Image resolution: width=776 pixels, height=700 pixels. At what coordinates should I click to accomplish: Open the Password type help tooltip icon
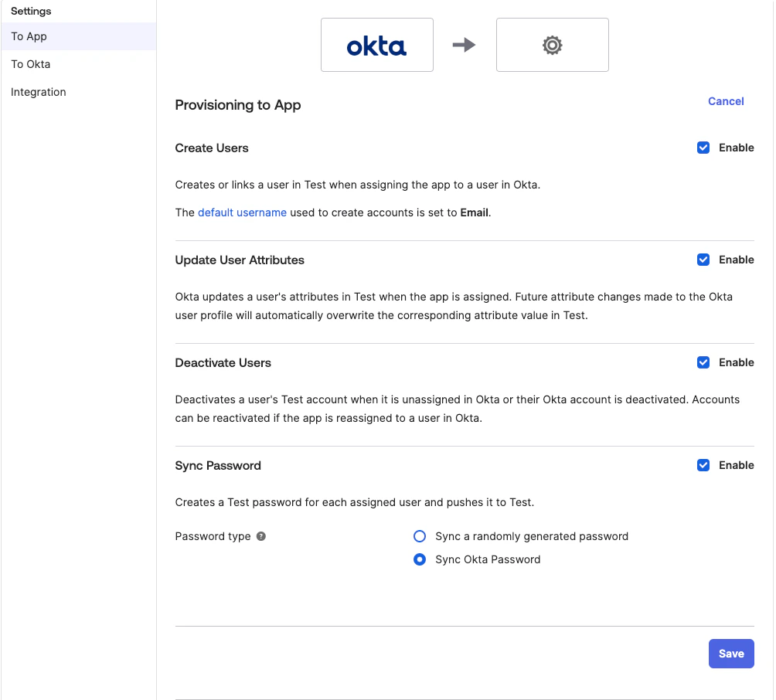pyautogui.click(x=260, y=535)
